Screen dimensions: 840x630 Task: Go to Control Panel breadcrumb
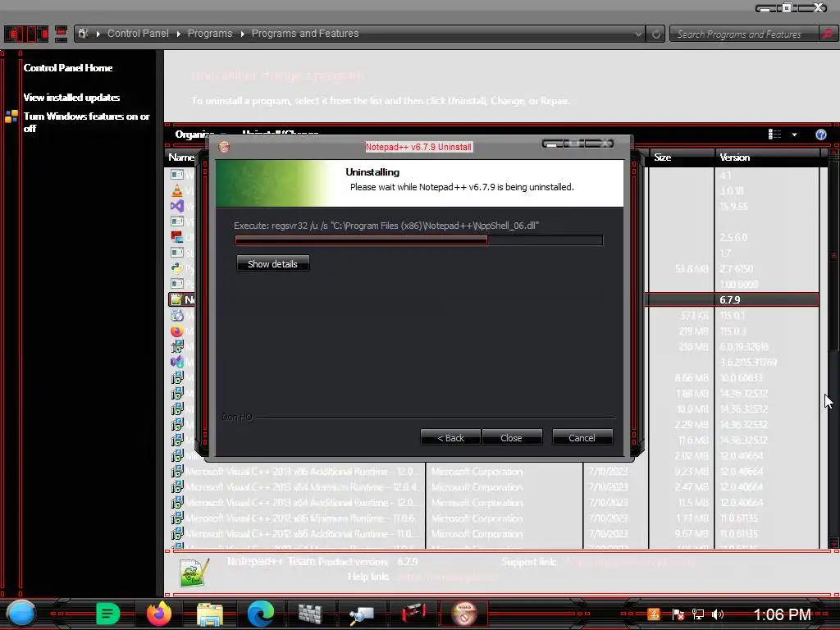point(138,33)
